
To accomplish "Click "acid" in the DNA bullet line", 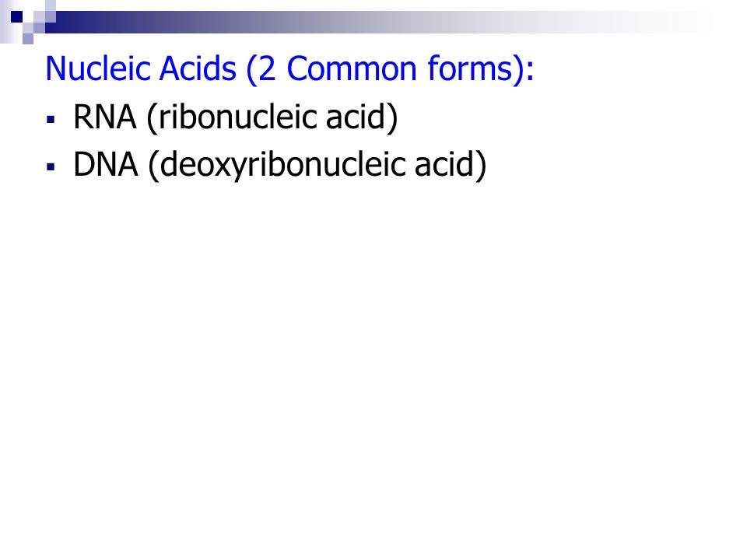I will tap(444, 164).
